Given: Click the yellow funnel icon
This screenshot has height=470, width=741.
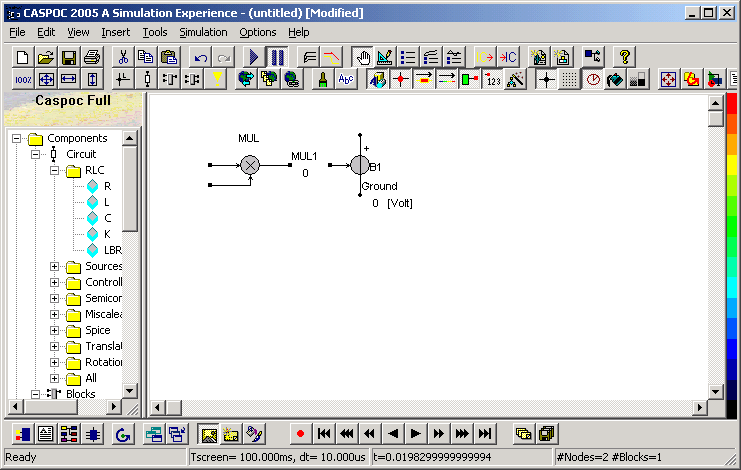Looking at the screenshot, I should click(217, 79).
